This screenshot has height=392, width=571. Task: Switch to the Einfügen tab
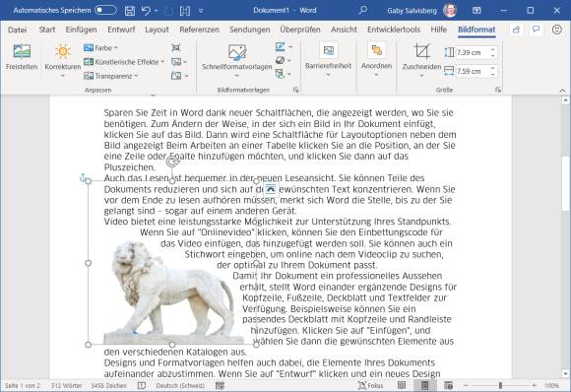81,30
